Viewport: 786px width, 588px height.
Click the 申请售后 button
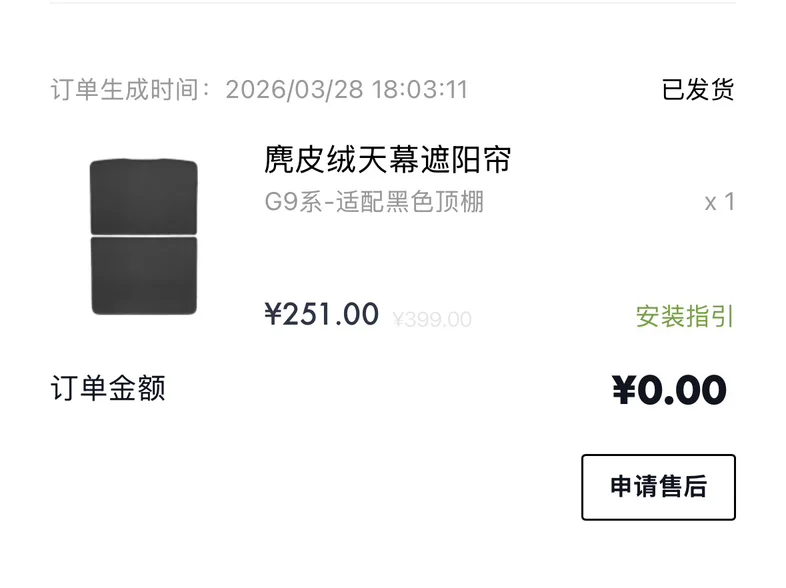658,487
